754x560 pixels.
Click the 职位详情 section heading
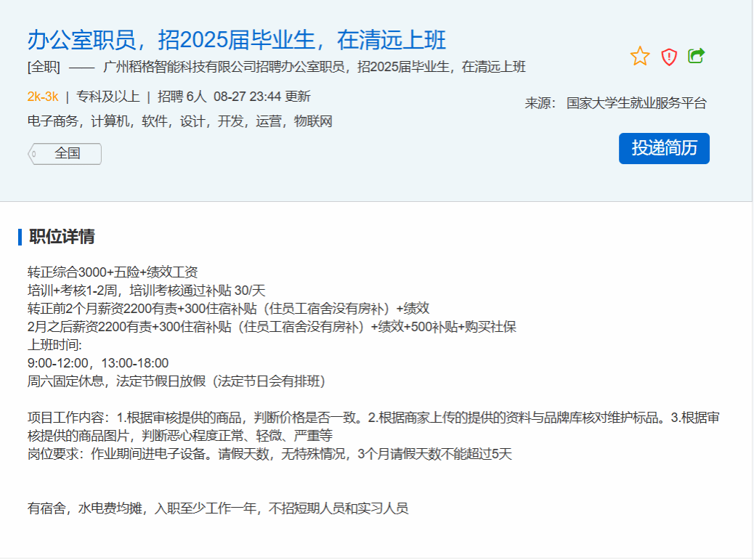tap(62, 237)
